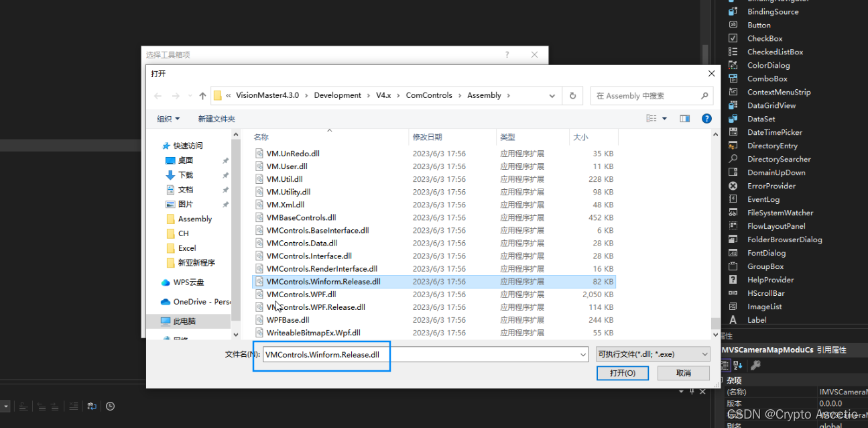Click the search magnifier icon

tap(704, 96)
